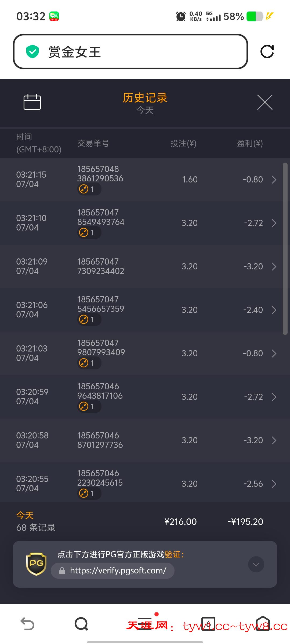Tap the browser back arrow icon
Image resolution: width=290 pixels, height=644 pixels.
[27, 624]
